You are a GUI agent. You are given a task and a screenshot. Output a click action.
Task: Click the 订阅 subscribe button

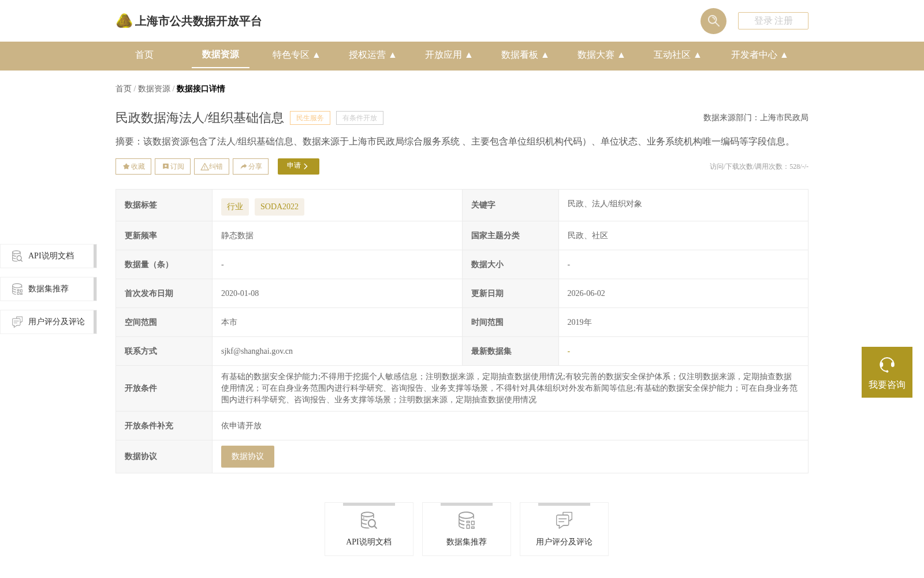(x=173, y=166)
